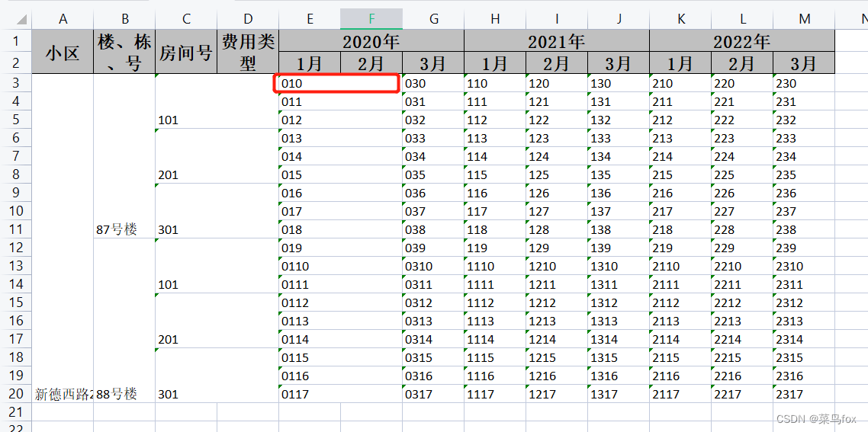Viewport: 868px width, 432px height.
Task: Select the cell containing 0317
Action: 433,394
